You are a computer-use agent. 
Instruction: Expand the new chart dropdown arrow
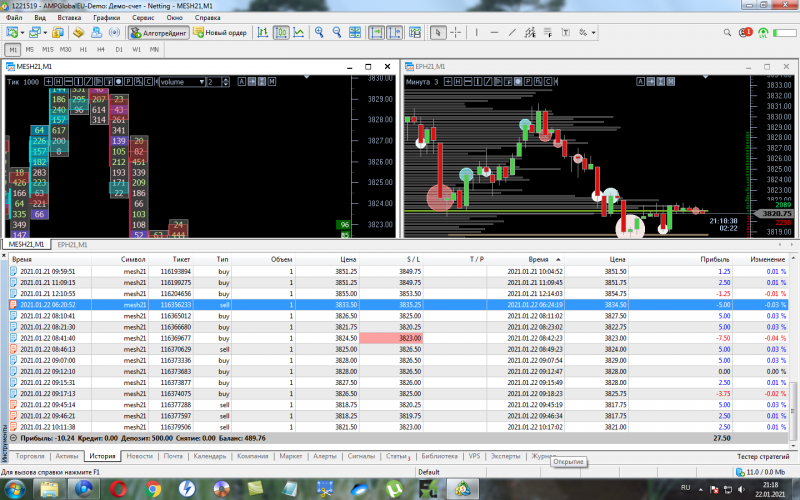[22, 33]
